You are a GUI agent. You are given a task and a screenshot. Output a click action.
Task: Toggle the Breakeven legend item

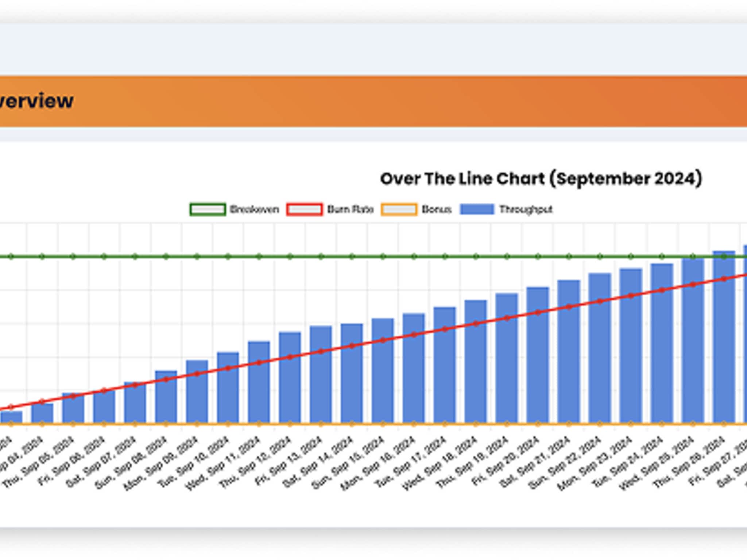click(254, 210)
